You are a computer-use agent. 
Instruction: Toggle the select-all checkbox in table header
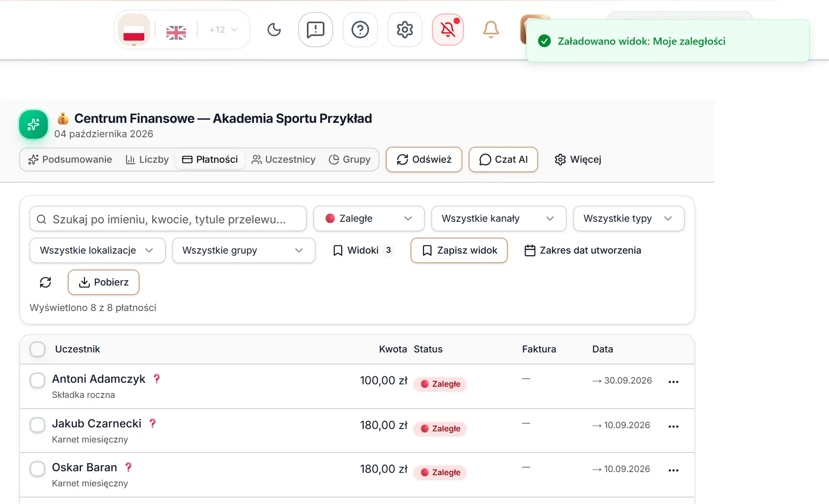[x=37, y=349]
